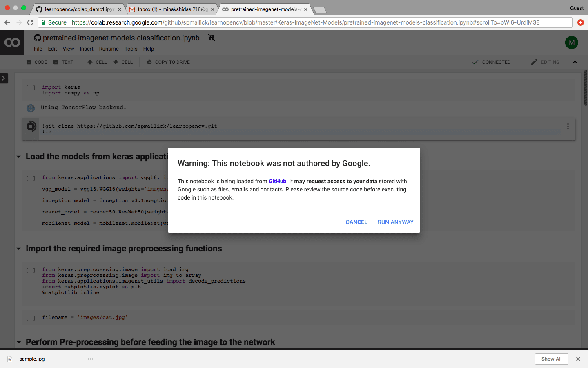
Task: Collapse 'Import the required image preprocessing' section
Action: tap(19, 249)
